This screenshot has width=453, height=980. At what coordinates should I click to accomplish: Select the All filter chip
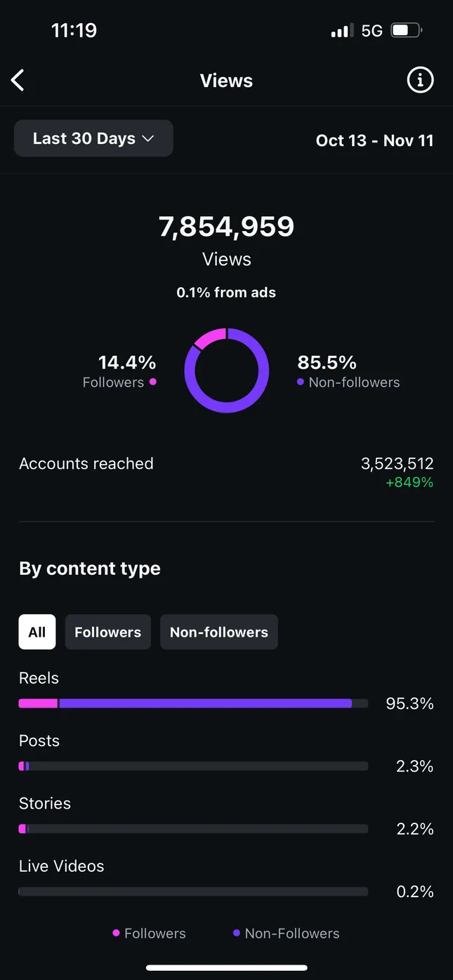click(x=37, y=632)
